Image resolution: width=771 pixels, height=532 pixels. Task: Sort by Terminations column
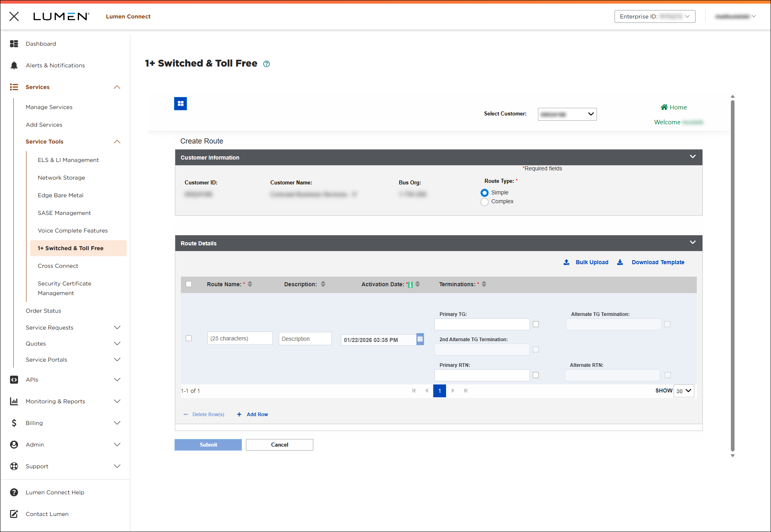point(484,284)
